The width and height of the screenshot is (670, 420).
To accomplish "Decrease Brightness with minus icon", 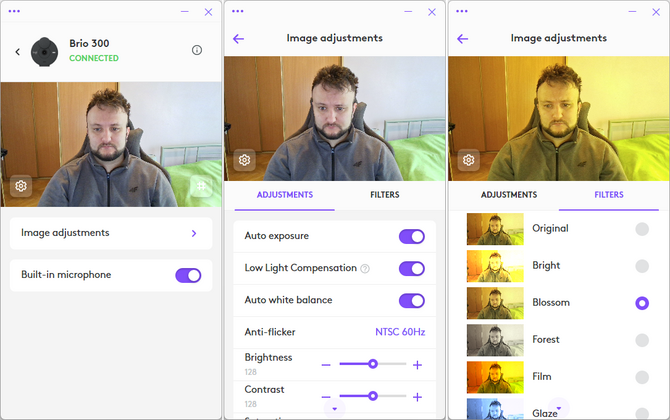I will click(326, 365).
